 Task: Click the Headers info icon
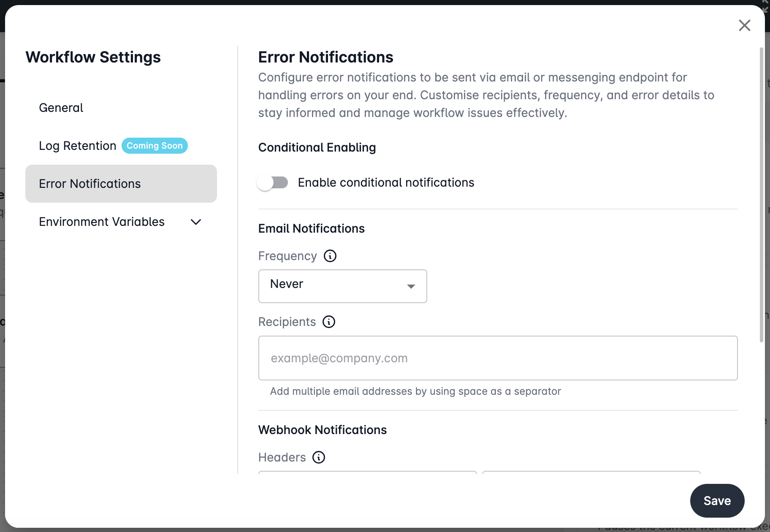pyautogui.click(x=319, y=457)
